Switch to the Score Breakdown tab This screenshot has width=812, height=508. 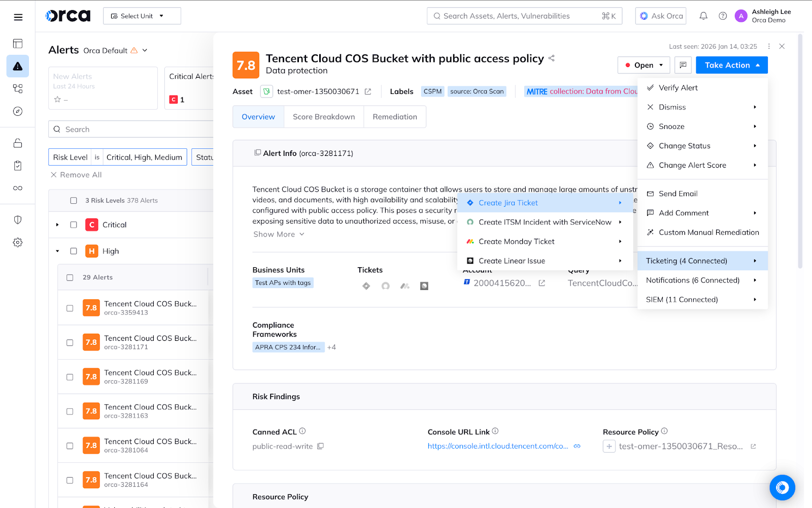point(324,117)
